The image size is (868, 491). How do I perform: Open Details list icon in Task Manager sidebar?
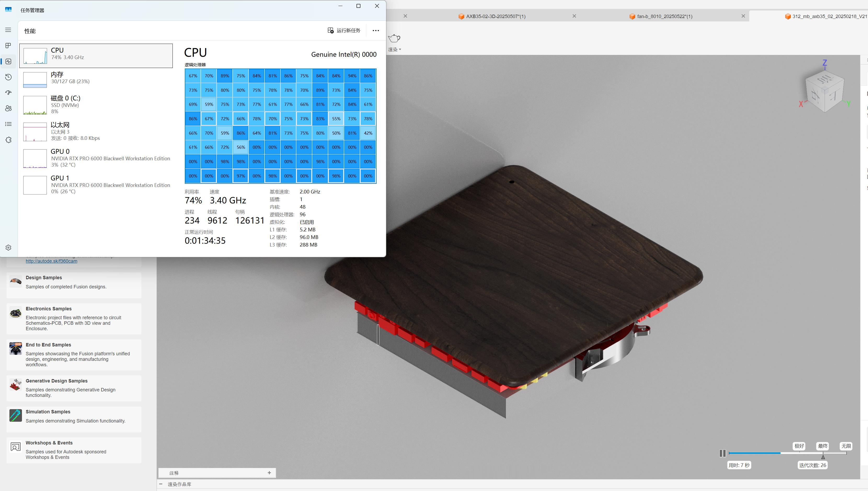click(x=8, y=124)
